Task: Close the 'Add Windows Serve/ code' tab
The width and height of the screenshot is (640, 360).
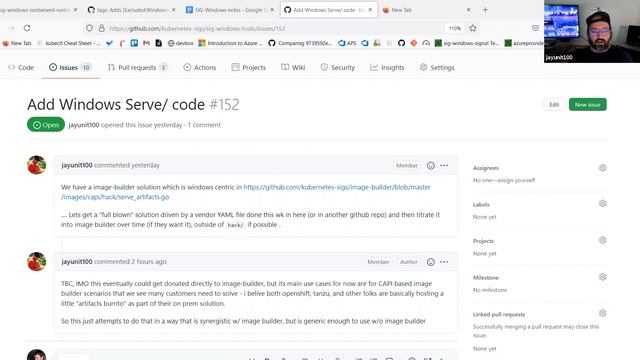Action: [370, 10]
